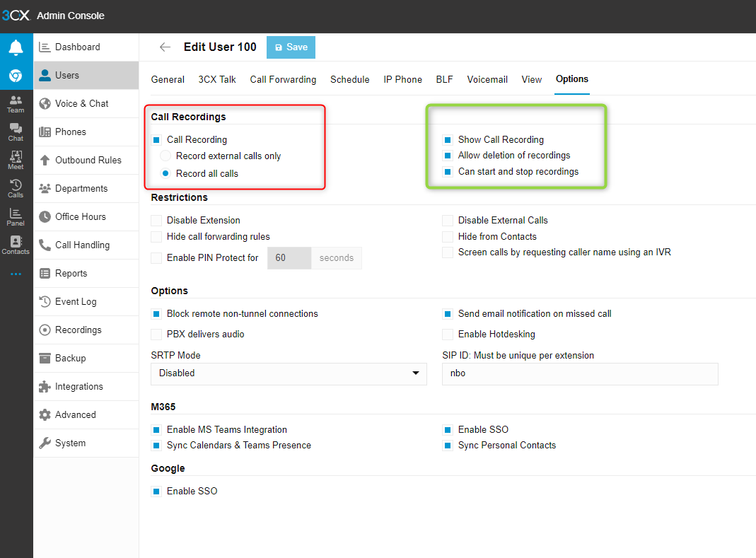Image resolution: width=756 pixels, height=558 pixels.
Task: Open Outbound Rules section
Action: pyautogui.click(x=86, y=160)
